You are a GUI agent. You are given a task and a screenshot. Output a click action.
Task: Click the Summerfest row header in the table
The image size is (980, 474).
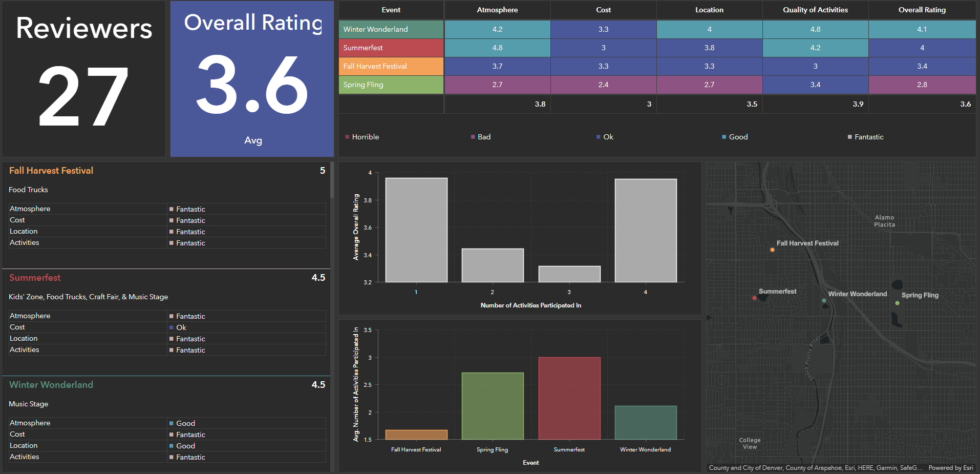pos(390,48)
